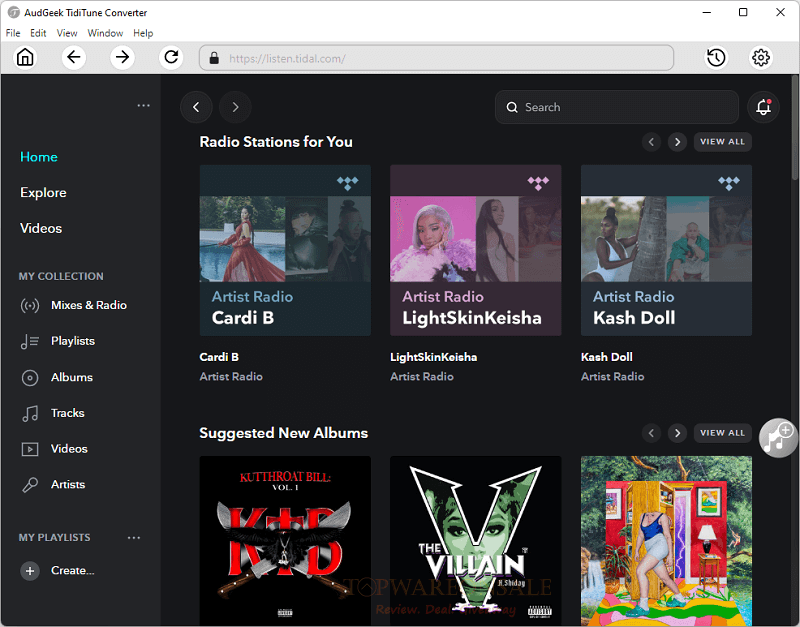Show next Radio Stations with right chevron
The height and width of the screenshot is (627, 800).
[677, 142]
